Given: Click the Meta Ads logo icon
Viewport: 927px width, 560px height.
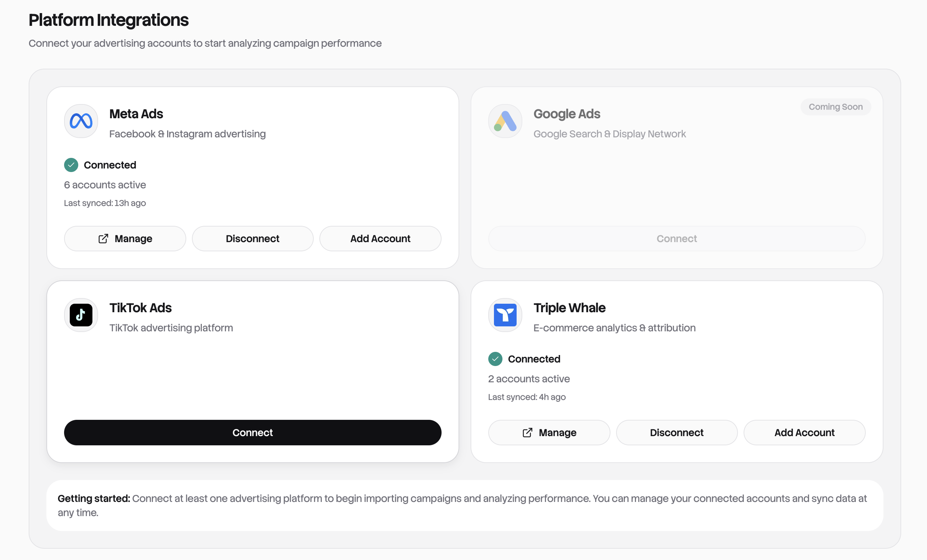Looking at the screenshot, I should 80,121.
